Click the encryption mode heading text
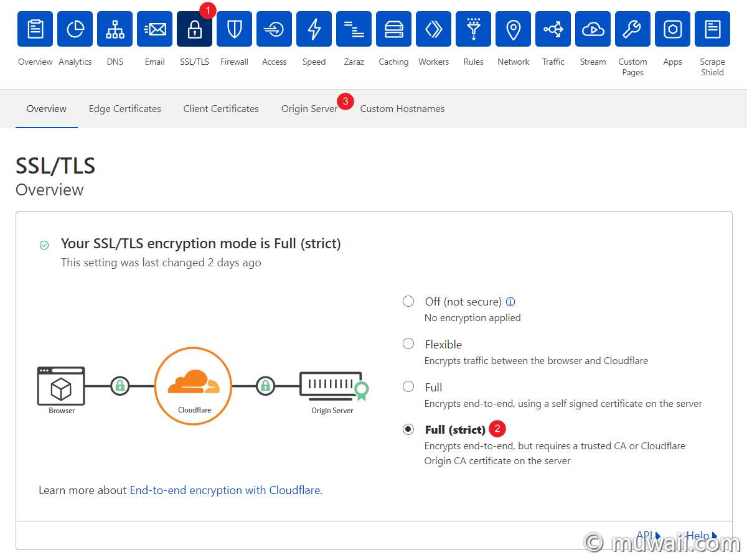Screen dimensions: 747x560 coord(201,243)
